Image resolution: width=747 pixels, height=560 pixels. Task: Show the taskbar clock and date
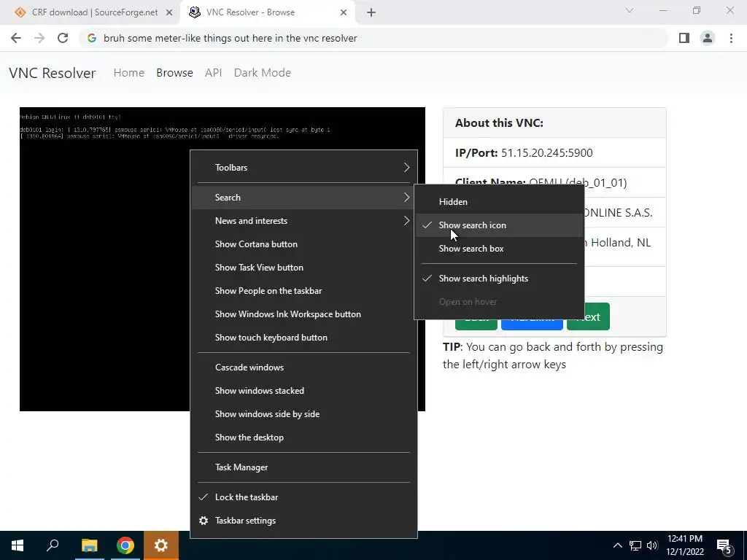(x=685, y=545)
